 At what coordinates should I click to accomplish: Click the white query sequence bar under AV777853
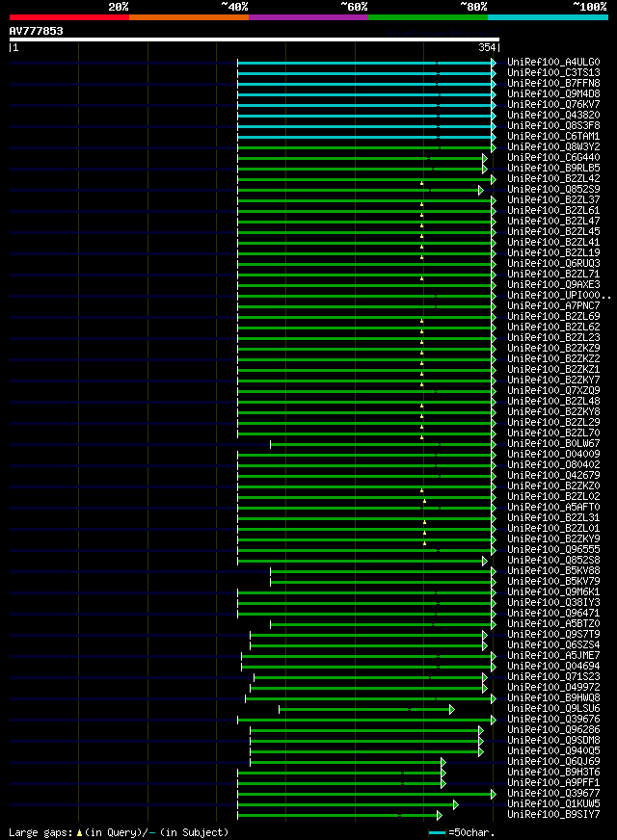[x=255, y=39]
